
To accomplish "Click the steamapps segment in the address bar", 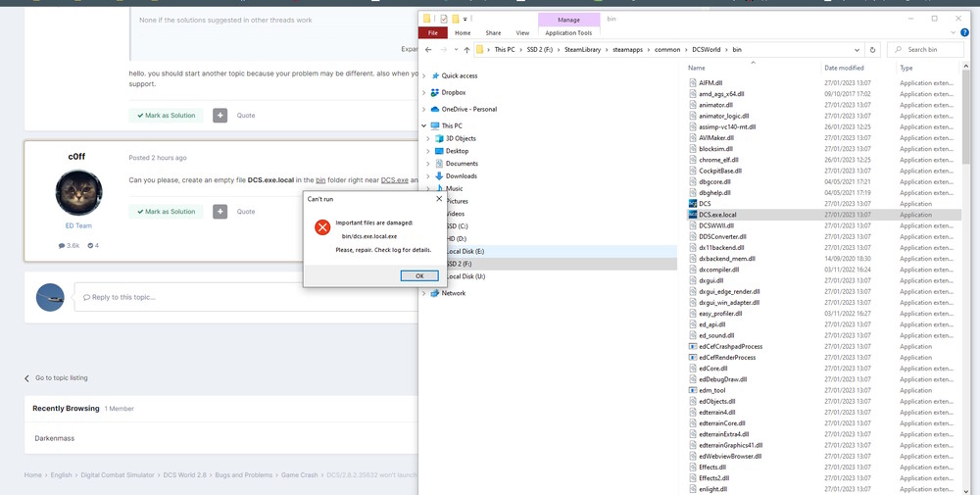I will [626, 49].
